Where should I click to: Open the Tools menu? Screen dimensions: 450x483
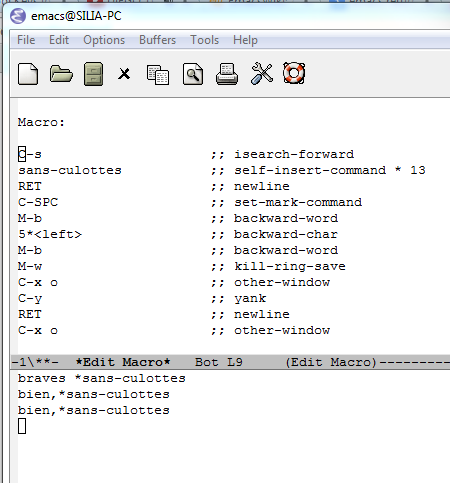coord(204,40)
